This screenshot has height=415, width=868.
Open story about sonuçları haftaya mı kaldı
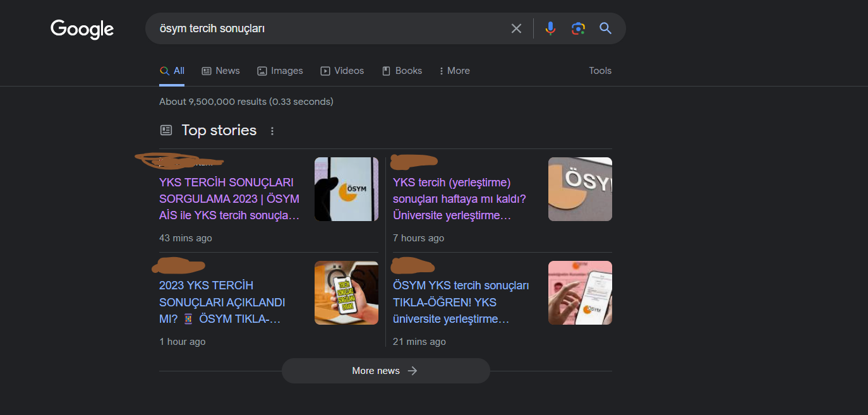point(459,199)
